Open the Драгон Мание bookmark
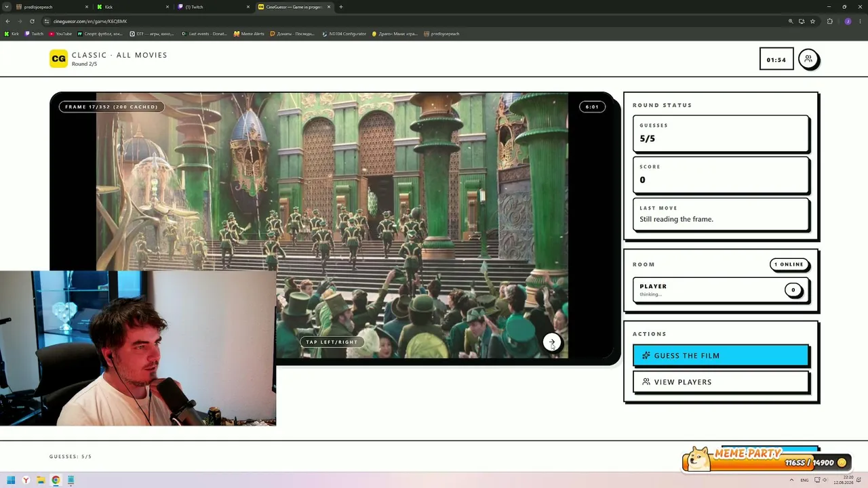Viewport: 868px width, 488px height. [x=395, y=34]
